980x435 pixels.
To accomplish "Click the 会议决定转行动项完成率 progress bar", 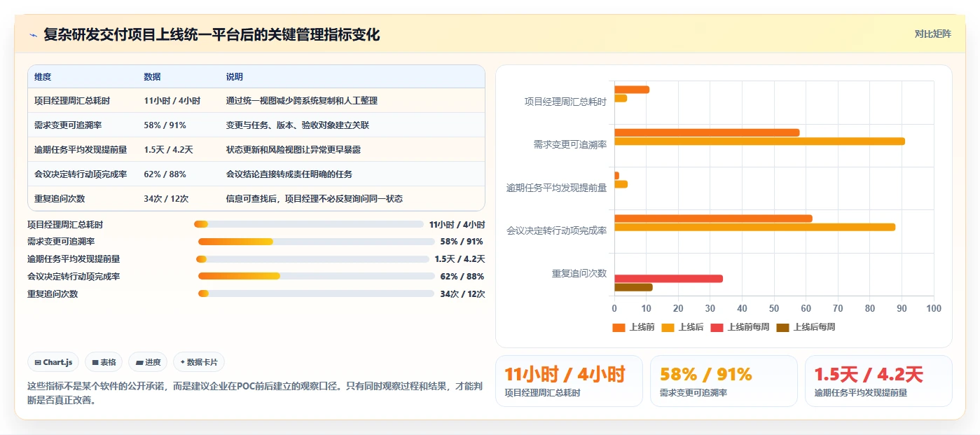I will (x=317, y=276).
